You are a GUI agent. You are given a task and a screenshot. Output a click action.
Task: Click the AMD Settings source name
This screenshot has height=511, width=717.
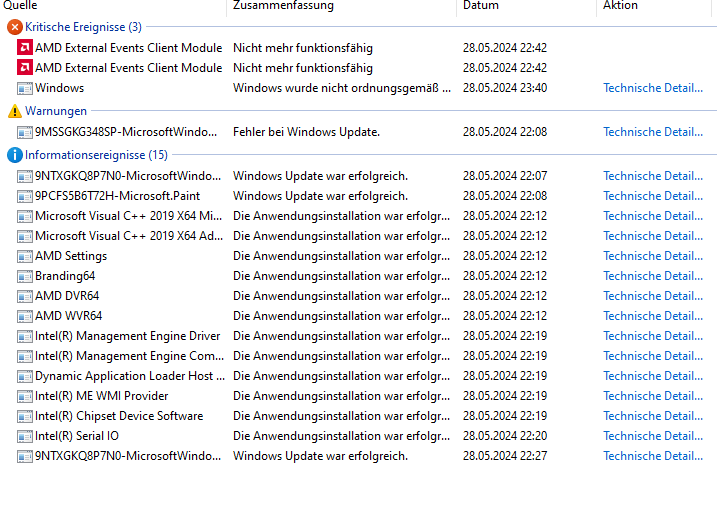[x=71, y=256]
